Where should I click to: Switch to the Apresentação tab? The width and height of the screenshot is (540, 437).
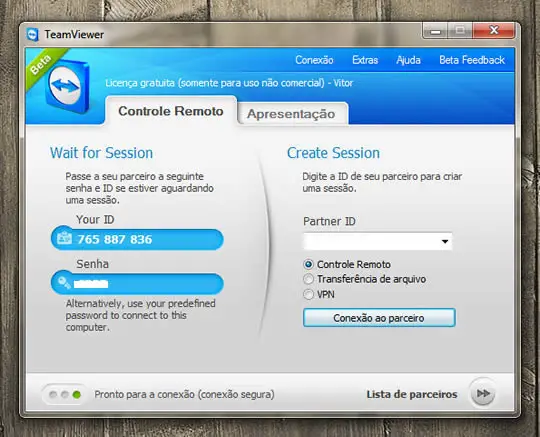tap(292, 114)
